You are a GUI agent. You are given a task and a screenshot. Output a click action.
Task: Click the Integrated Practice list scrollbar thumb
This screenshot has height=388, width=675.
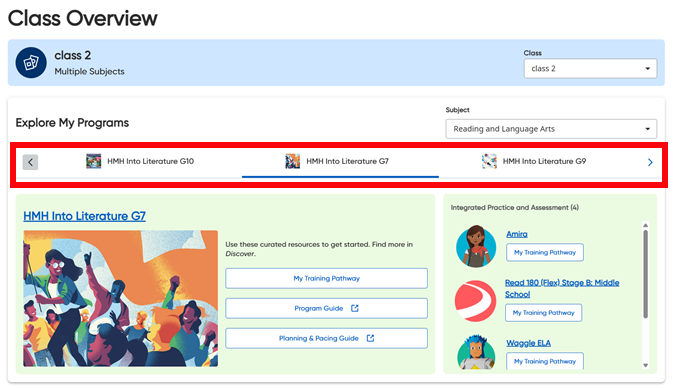coord(645,274)
